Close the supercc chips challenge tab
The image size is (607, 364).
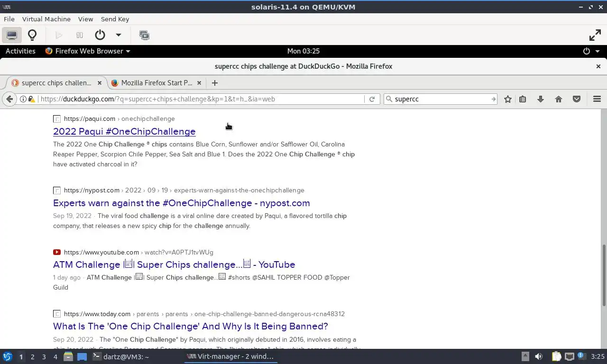(100, 83)
